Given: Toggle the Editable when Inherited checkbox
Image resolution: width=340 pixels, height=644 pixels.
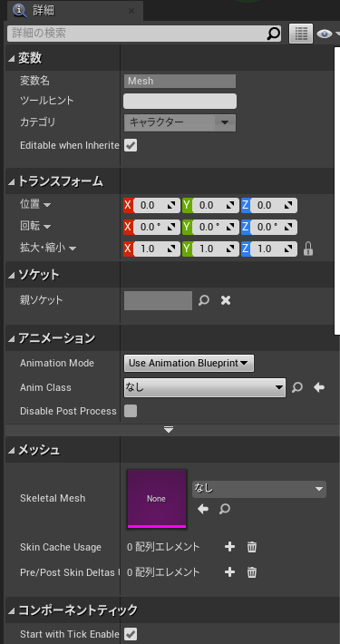Looking at the screenshot, I should [x=131, y=145].
